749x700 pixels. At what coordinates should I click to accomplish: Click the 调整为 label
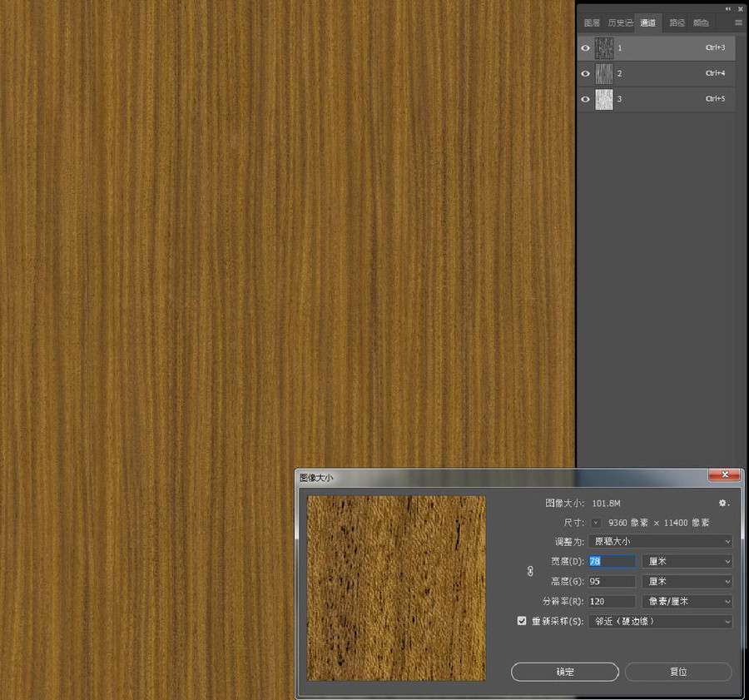pos(569,542)
